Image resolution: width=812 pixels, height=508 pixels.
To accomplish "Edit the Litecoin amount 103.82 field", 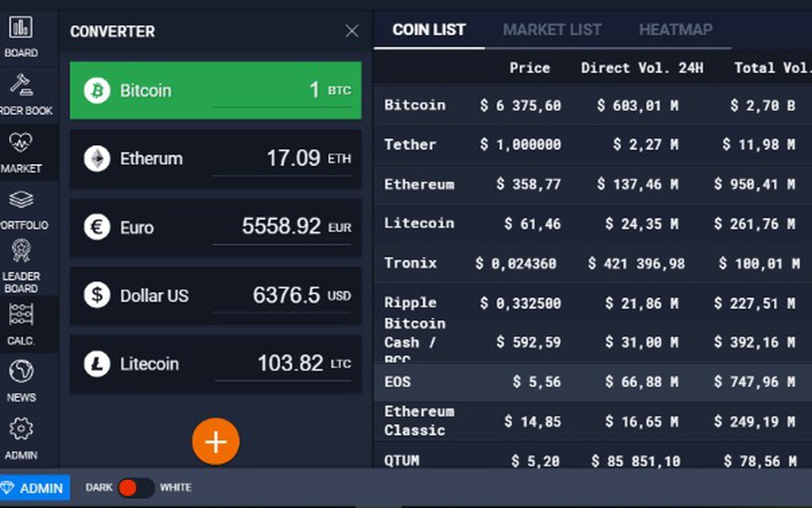I will [x=283, y=363].
